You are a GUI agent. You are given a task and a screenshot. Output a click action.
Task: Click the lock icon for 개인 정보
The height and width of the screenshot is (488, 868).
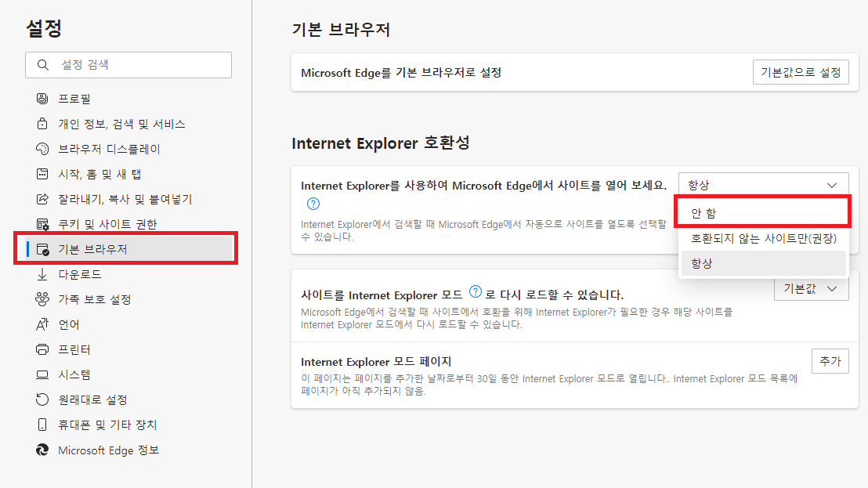tap(42, 124)
